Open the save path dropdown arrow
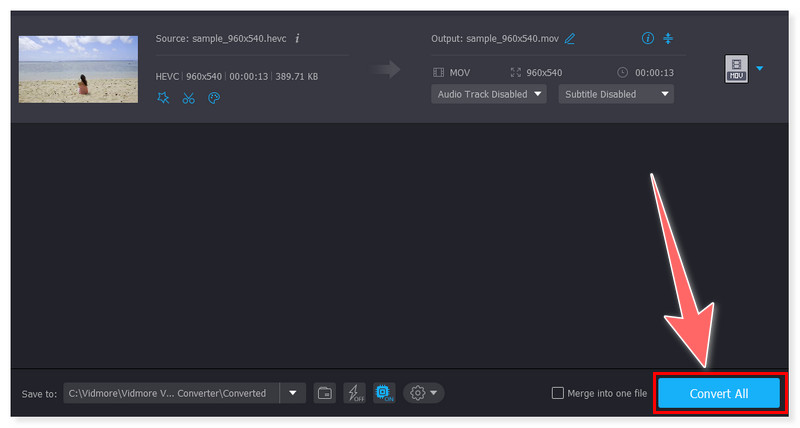Image resolution: width=800 pixels, height=428 pixels. 292,393
